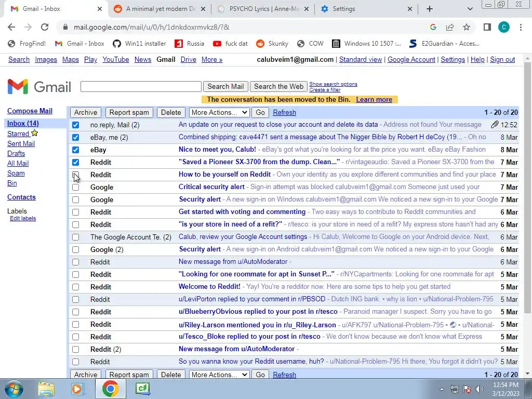Screen dimensions: 532x399
Task: Open the More » link in Google bar
Action: [x=212, y=60]
